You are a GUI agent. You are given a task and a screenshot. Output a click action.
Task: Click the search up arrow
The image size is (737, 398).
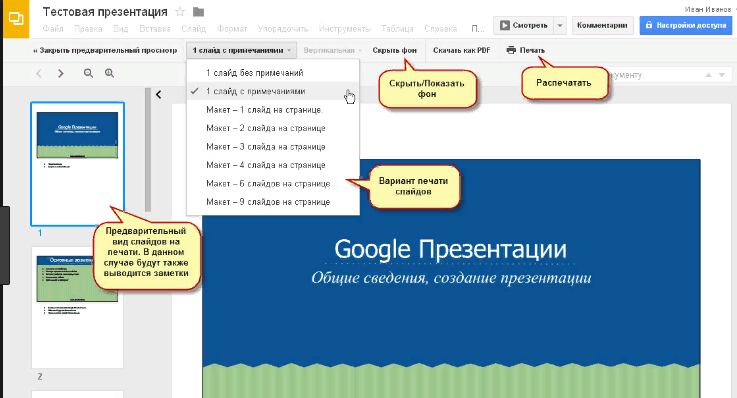708,75
